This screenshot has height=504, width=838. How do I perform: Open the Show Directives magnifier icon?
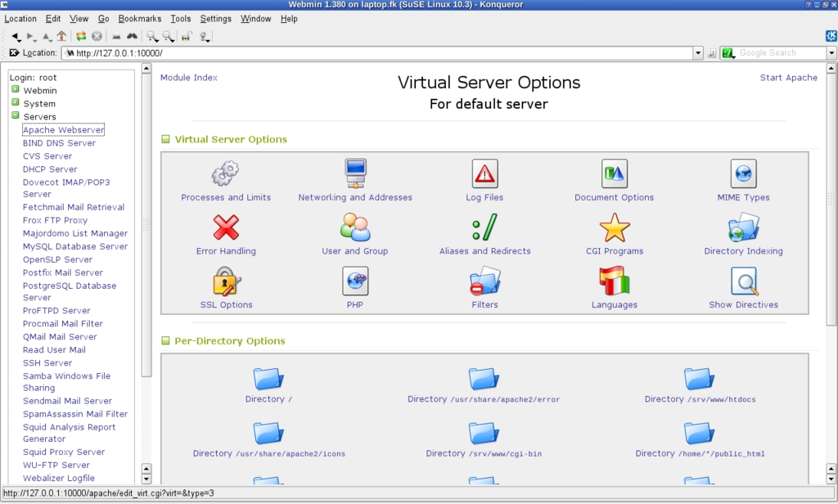coord(743,281)
